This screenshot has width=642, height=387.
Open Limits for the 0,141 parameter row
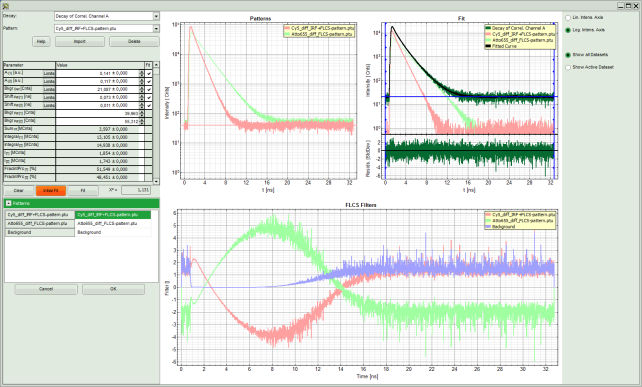[49, 73]
